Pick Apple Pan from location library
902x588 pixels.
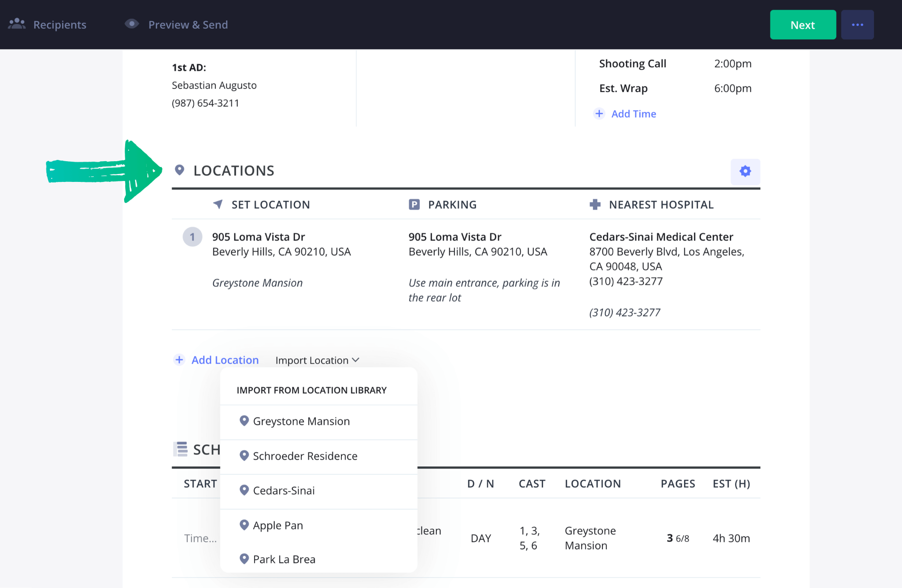click(x=278, y=525)
